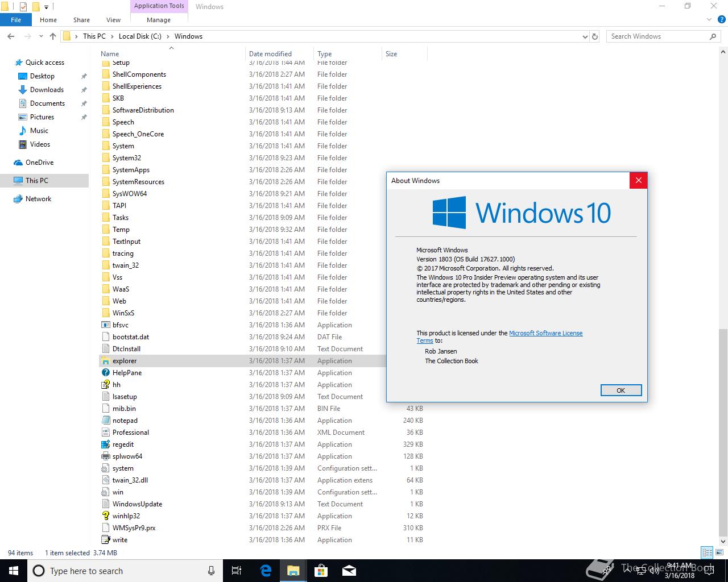The height and width of the screenshot is (582, 728).
Task: Open the Manage ribbon tab
Action: click(x=159, y=20)
